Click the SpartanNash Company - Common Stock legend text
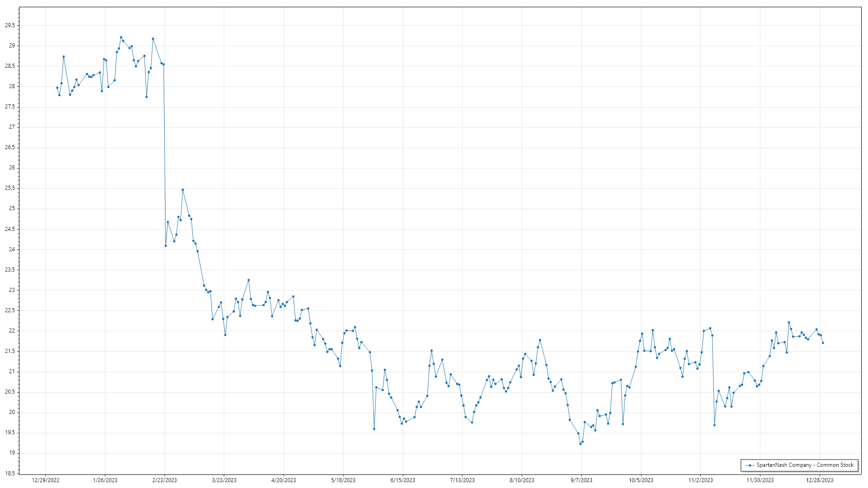Screen dimensions: 868x488 [805, 465]
